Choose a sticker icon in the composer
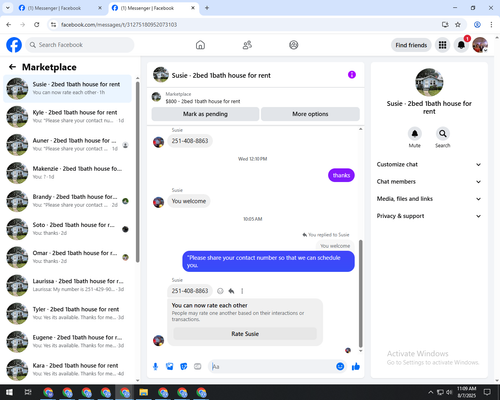The height and width of the screenshot is (400, 500). point(184,367)
